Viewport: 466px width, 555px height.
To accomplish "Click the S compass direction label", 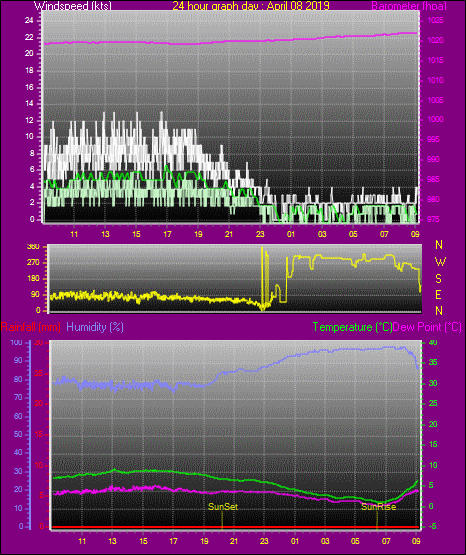I will point(438,279).
